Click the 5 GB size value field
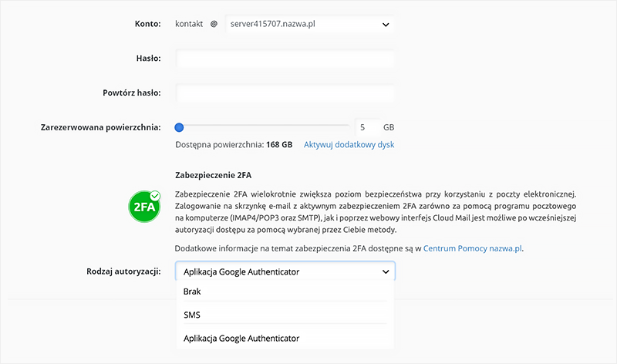This screenshot has width=617, height=364. pos(368,127)
